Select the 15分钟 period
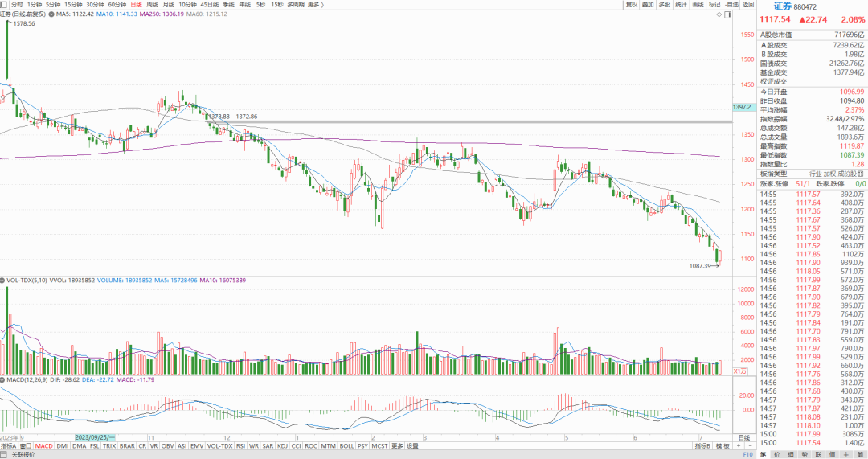 pos(73,5)
